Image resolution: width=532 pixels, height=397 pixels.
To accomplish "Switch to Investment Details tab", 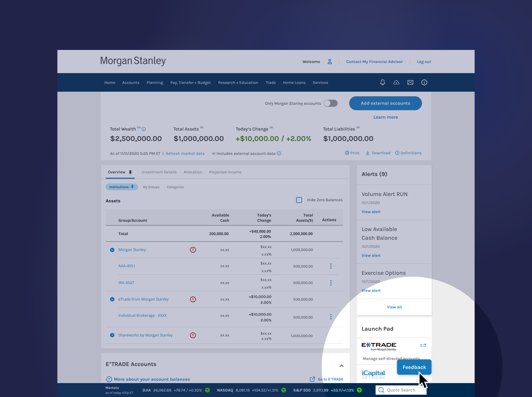I will (x=159, y=172).
